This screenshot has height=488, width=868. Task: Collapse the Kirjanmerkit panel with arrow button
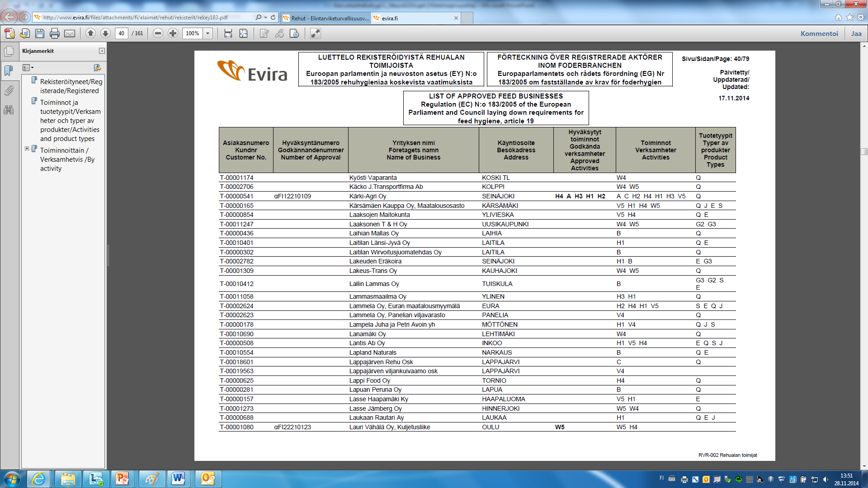(102, 51)
